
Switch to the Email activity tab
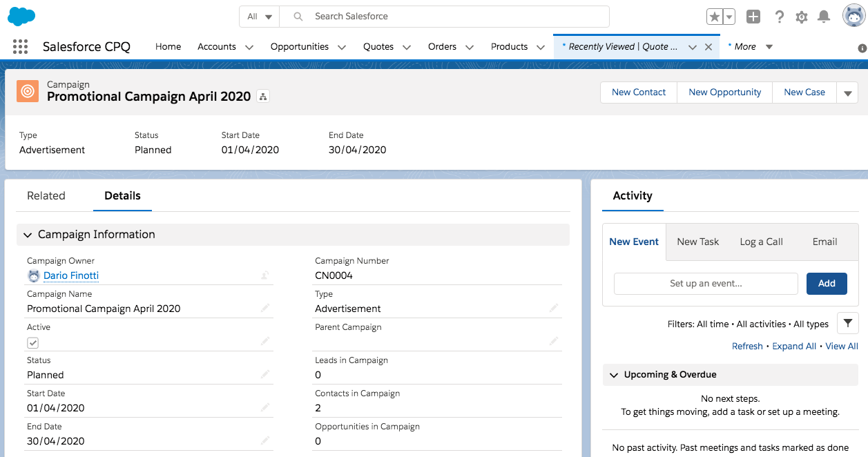click(824, 242)
